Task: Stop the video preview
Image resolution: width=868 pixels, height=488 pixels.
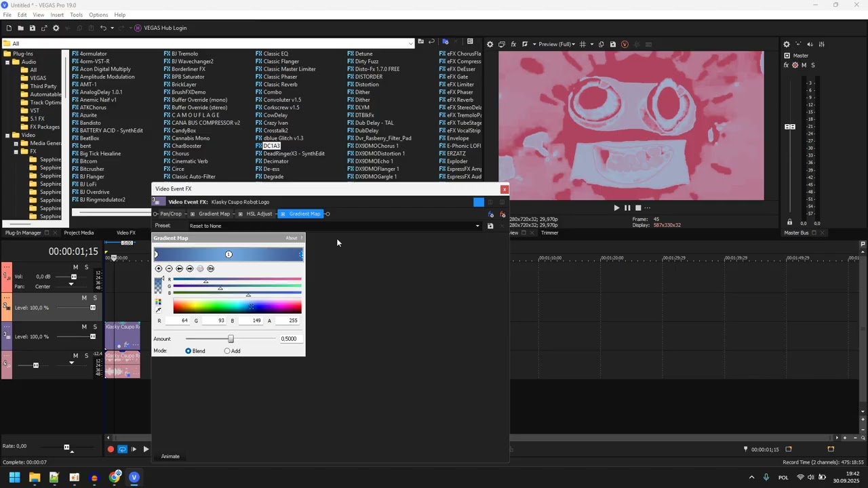Action: coord(638,208)
